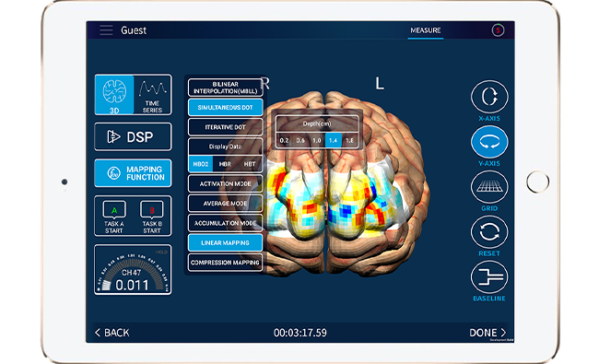
Task: Start Task A marker
Action: 114,217
